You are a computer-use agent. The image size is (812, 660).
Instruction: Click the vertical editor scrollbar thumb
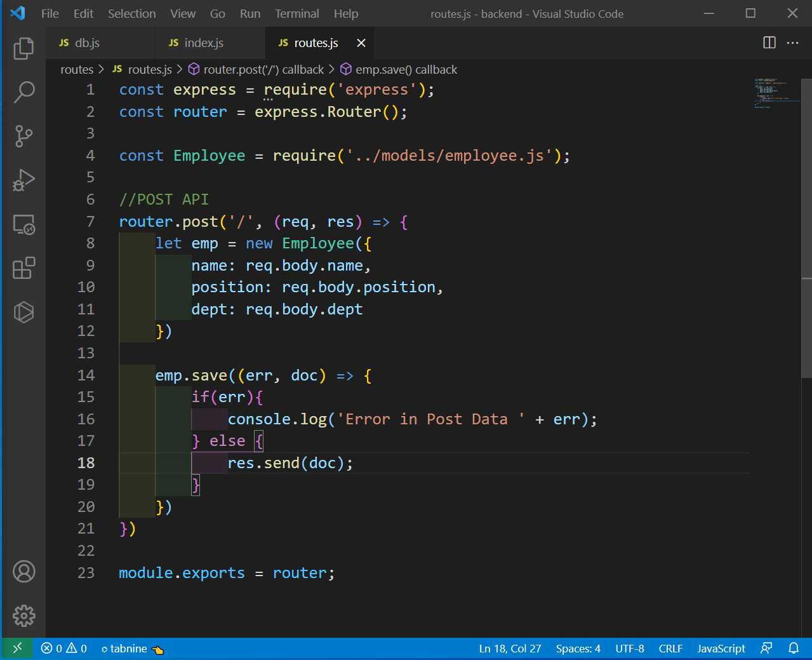tap(806, 229)
